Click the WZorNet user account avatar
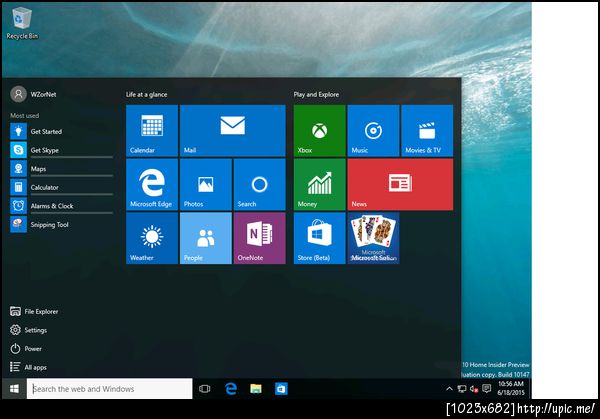This screenshot has width=600, height=419. click(18, 94)
